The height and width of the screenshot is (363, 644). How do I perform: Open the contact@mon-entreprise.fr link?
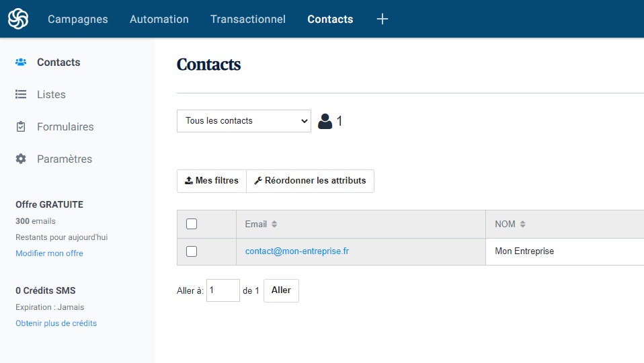297,251
